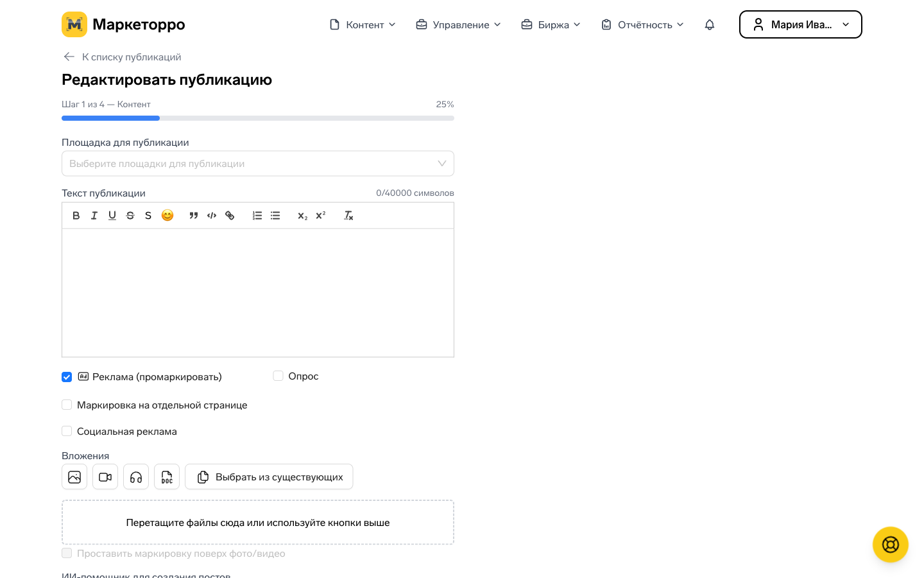The width and height of the screenshot is (924, 578).
Task: Check Социальная реклама option
Action: click(x=67, y=431)
